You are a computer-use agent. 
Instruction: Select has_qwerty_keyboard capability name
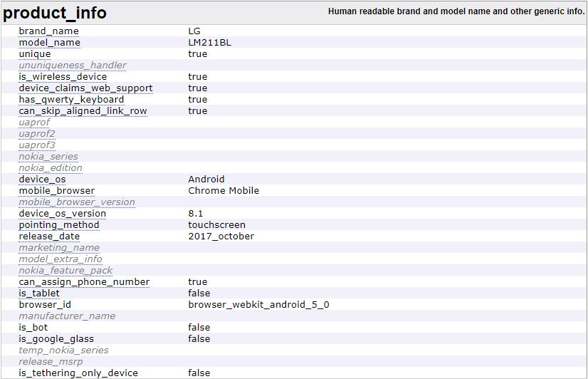click(71, 100)
